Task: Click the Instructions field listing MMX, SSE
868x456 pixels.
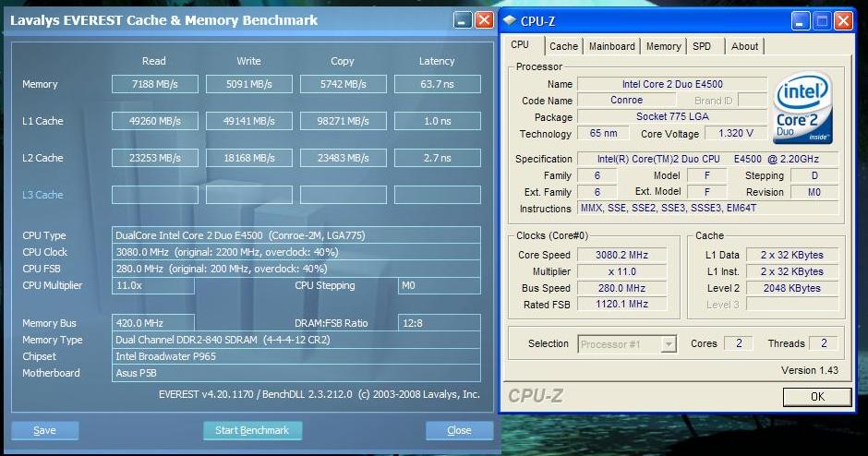Action: 708,208
